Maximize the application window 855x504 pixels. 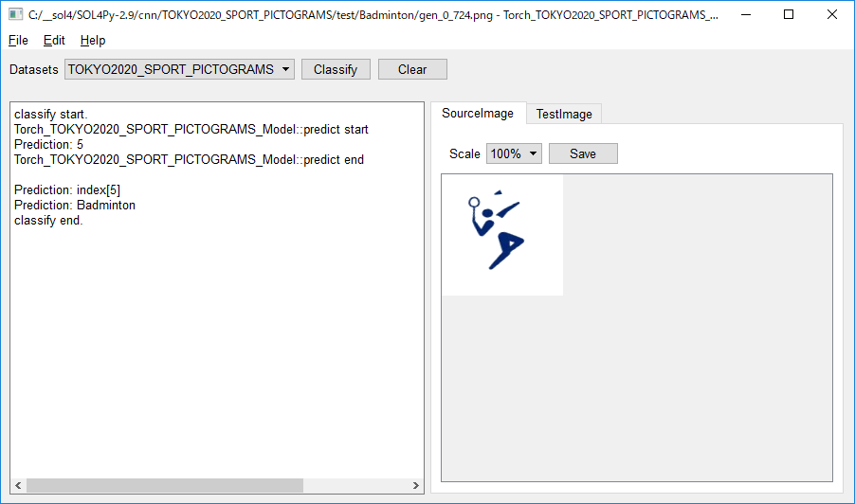pos(789,14)
